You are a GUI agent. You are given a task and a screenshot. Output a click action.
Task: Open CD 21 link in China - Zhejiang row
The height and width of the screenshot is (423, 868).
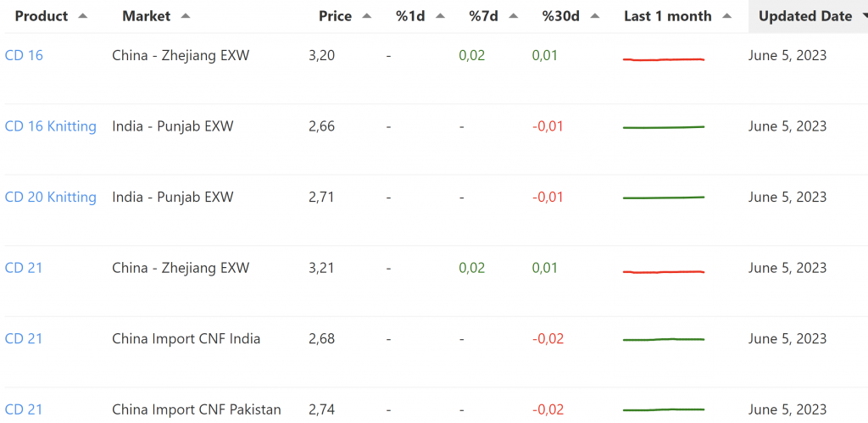(x=24, y=268)
